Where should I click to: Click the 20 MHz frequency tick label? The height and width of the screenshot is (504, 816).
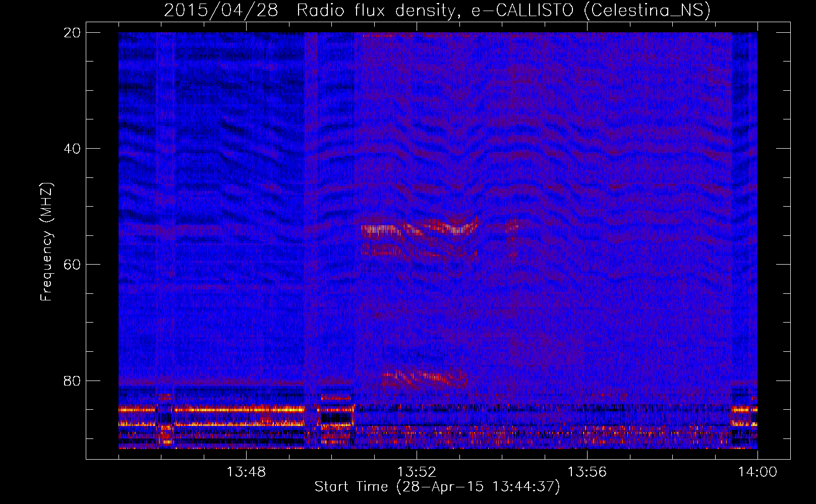tap(72, 33)
